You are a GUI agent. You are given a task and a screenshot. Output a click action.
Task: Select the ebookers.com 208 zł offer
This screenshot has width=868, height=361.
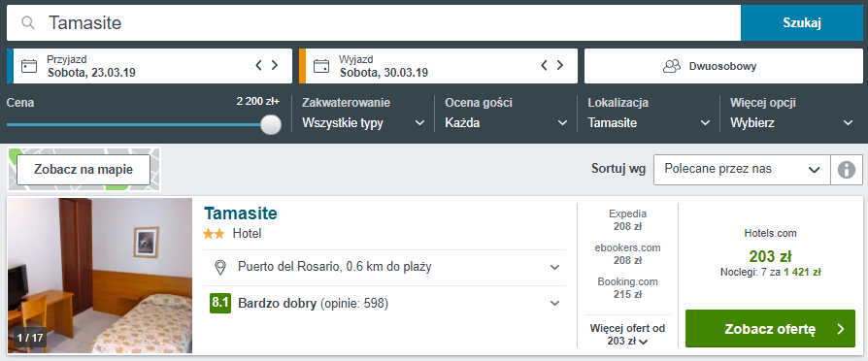(627, 254)
